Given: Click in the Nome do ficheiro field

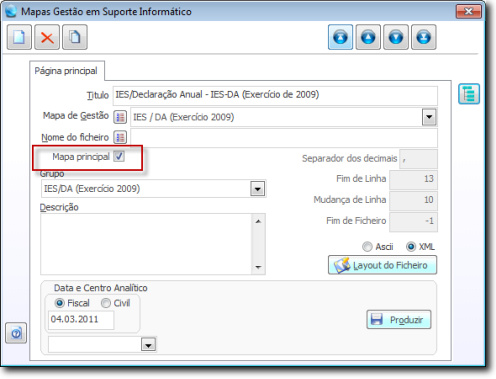Looking at the screenshot, I should pyautogui.click(x=284, y=137).
